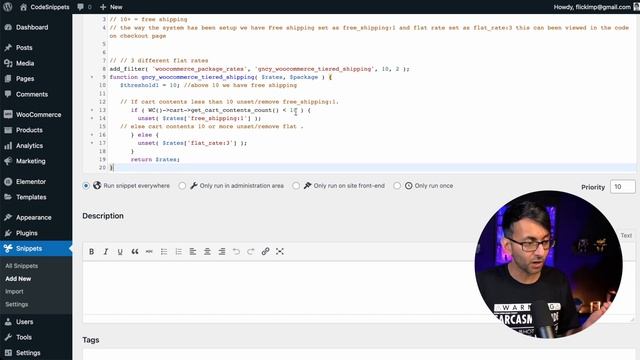Open All Snippets submenu link
This screenshot has width=640, height=360.
[22, 266]
